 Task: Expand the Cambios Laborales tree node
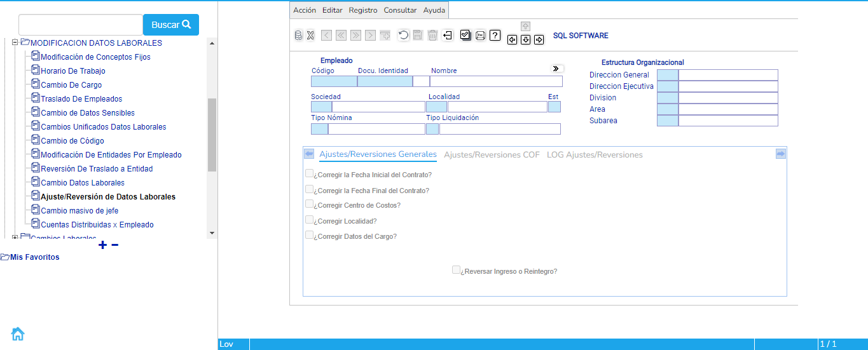tap(15, 238)
